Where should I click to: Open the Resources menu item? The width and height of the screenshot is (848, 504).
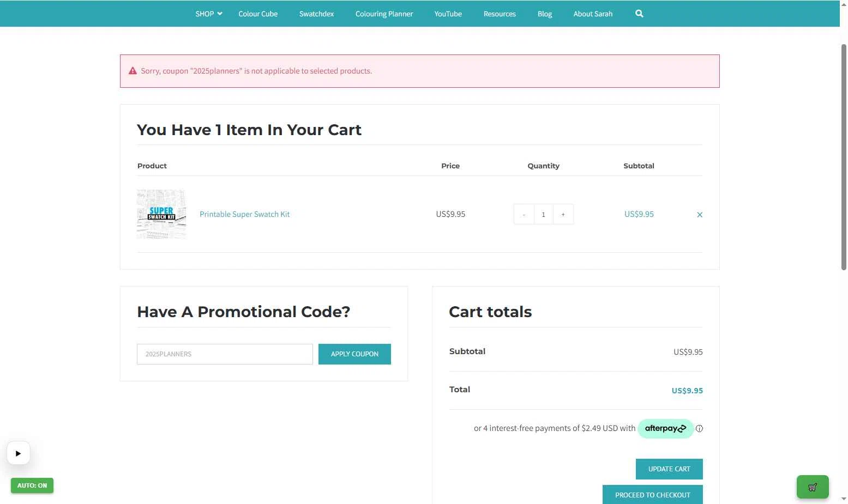tap(500, 14)
